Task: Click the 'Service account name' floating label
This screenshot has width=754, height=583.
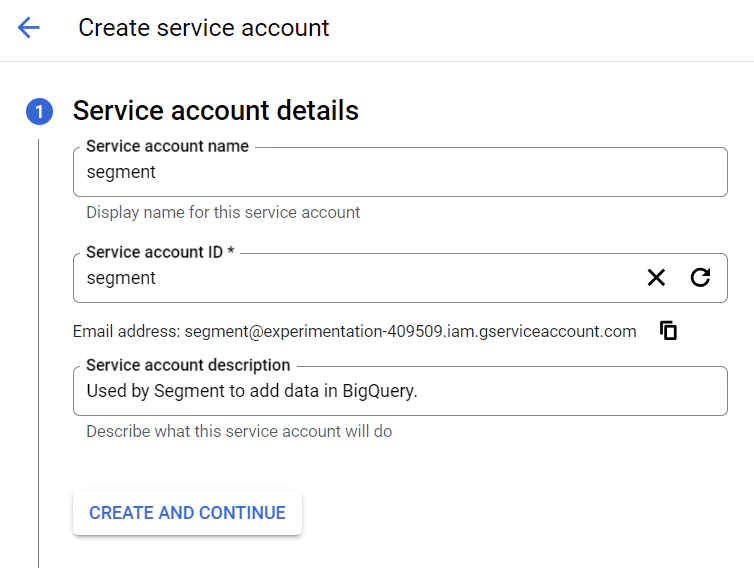Action: pos(167,146)
